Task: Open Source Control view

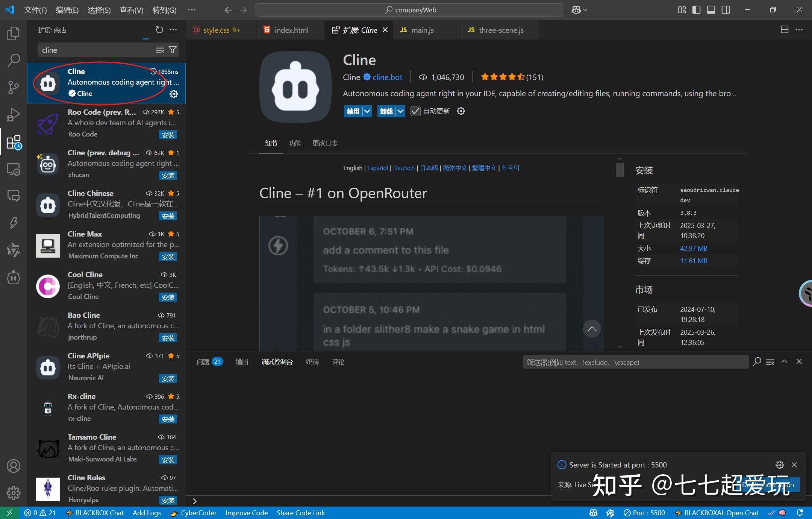Action: [x=14, y=87]
